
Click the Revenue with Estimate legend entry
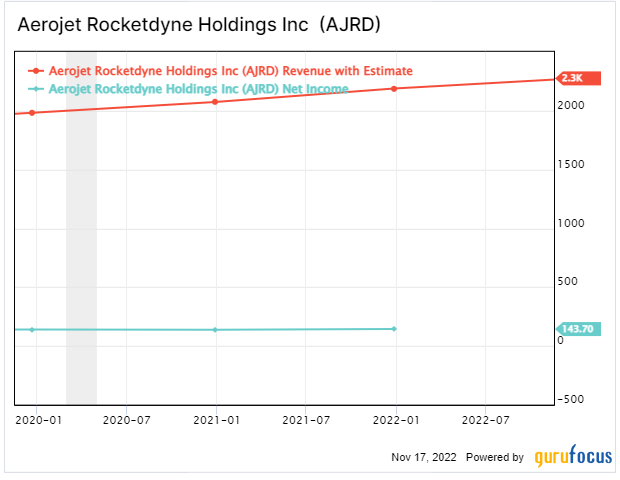coord(220,71)
